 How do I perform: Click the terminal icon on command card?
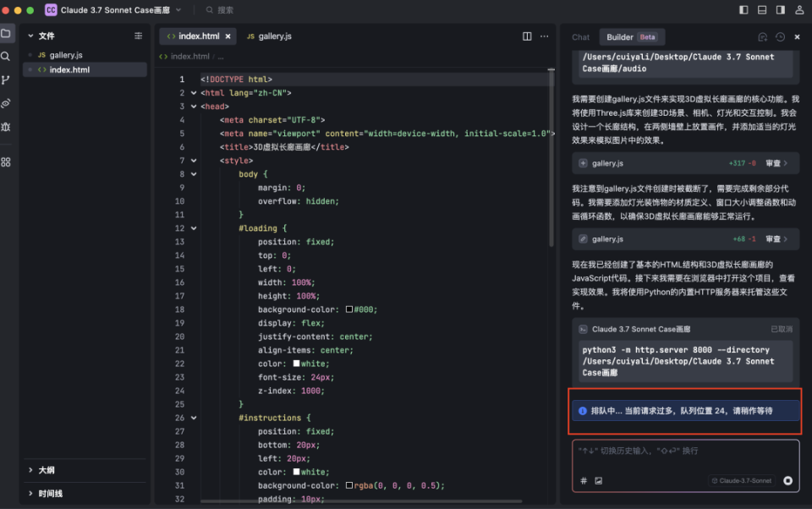583,329
